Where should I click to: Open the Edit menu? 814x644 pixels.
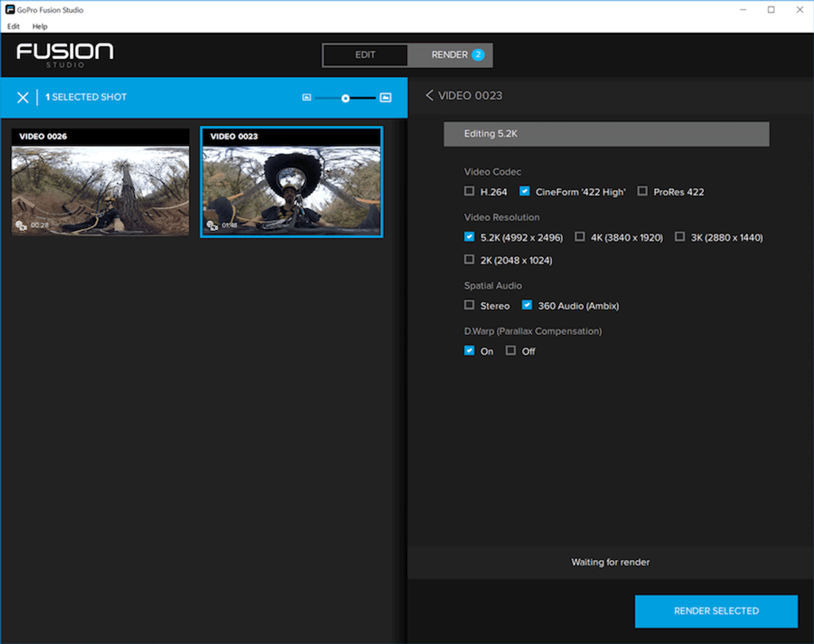13,26
